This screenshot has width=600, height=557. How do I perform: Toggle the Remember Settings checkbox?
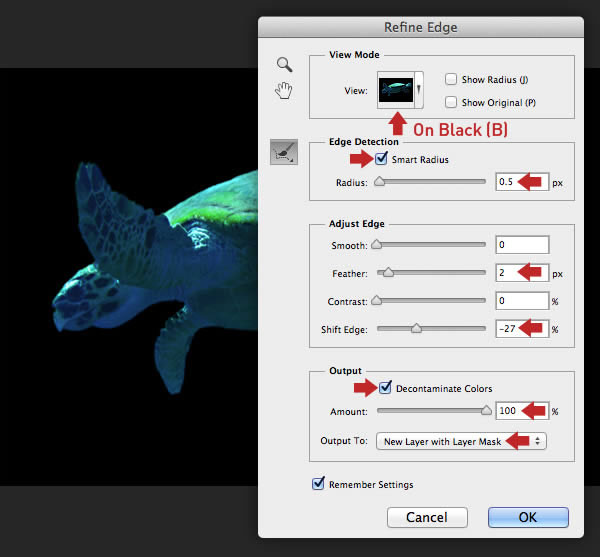pyautogui.click(x=318, y=484)
